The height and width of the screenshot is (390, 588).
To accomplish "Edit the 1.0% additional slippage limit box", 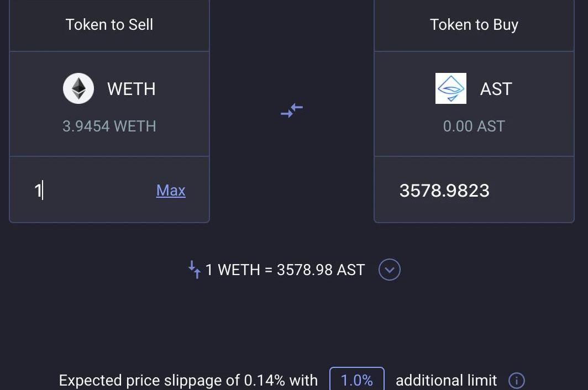I will click(x=357, y=380).
